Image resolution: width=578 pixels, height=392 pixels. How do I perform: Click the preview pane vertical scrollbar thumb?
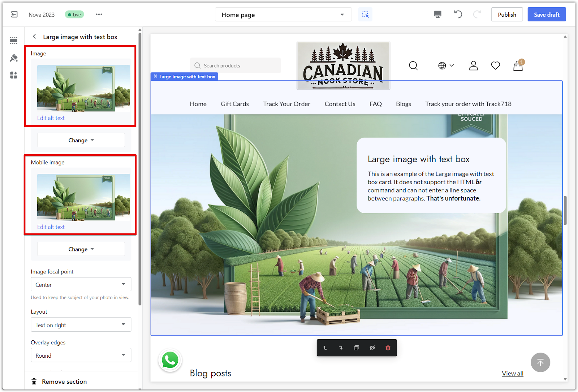[x=565, y=210]
